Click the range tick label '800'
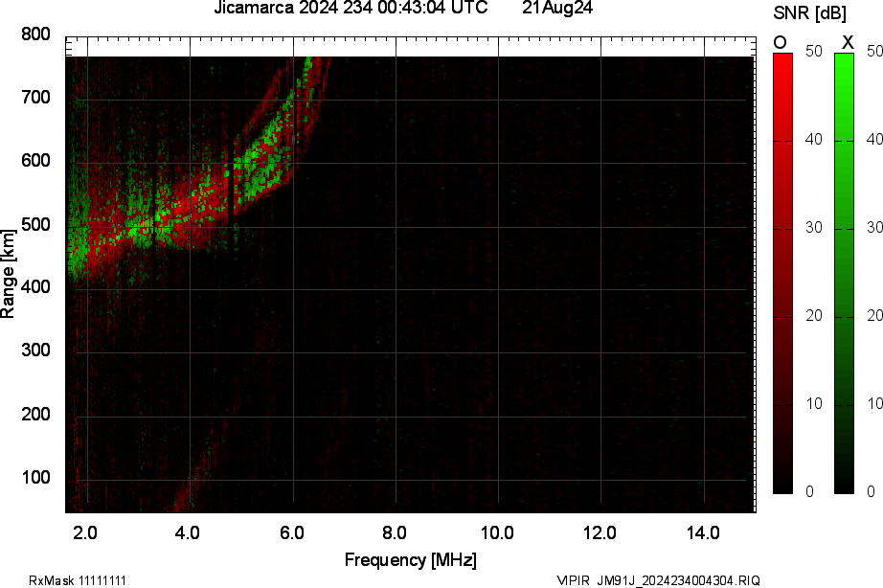Viewport: 883px width, 588px height. pyautogui.click(x=35, y=34)
